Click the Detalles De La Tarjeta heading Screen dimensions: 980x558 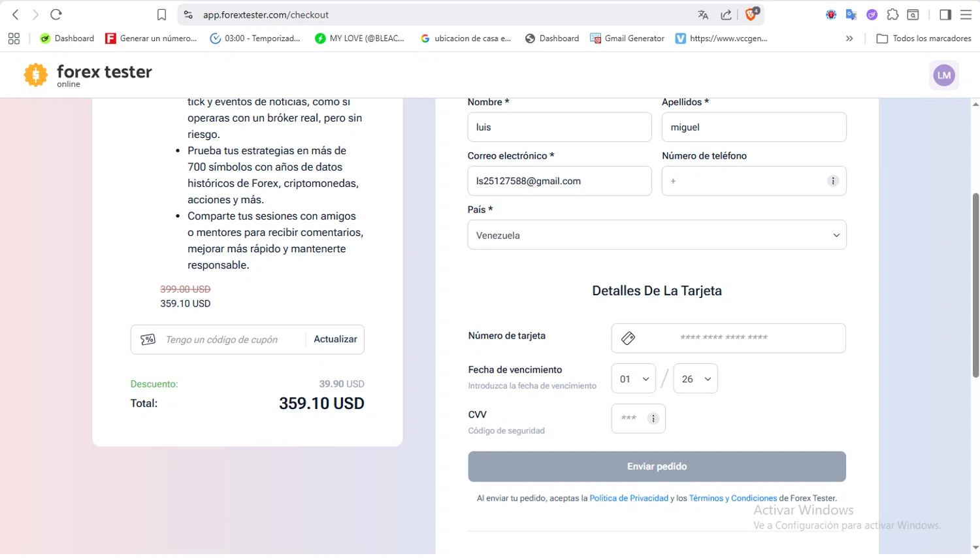[x=657, y=291]
